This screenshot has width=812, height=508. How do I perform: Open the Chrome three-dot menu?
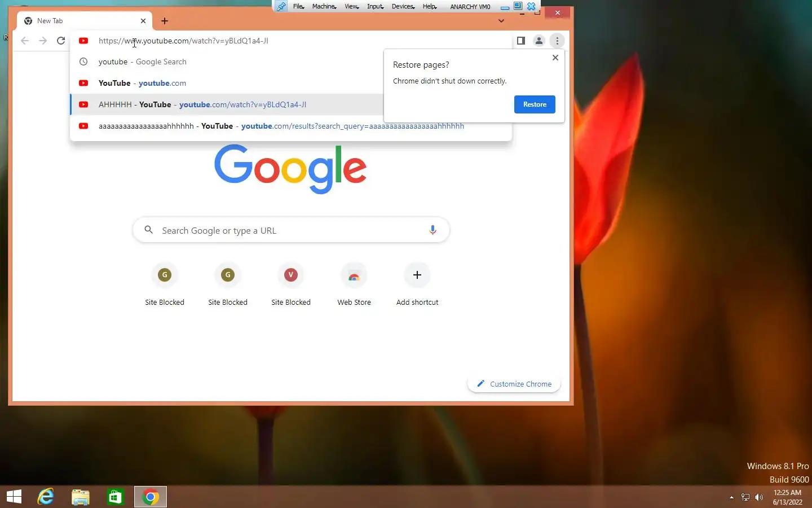[x=557, y=41]
